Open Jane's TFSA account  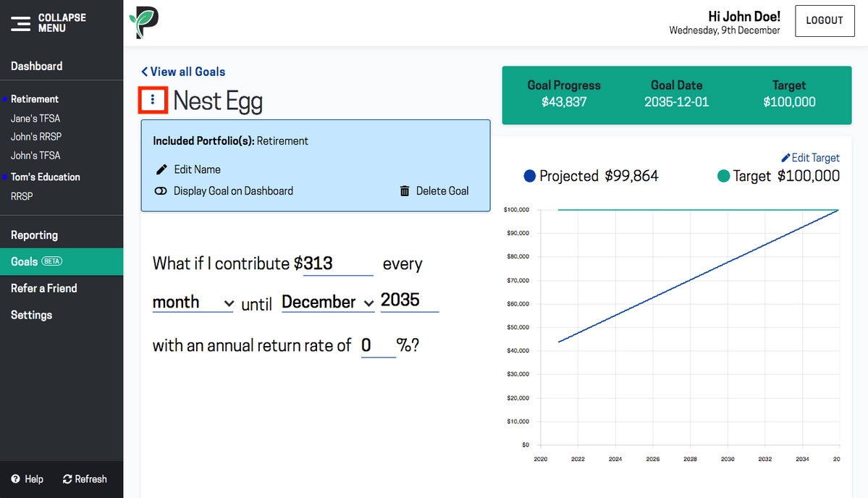tap(35, 119)
